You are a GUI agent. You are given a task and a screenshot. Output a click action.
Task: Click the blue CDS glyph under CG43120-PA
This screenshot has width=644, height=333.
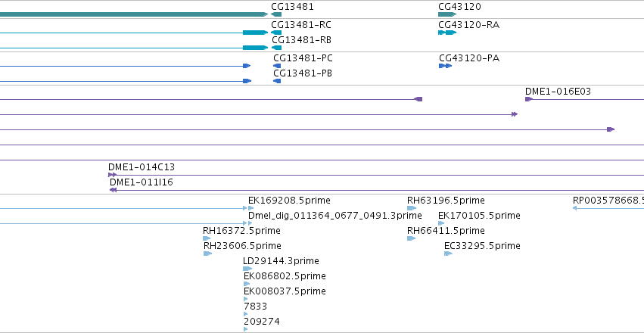point(445,66)
